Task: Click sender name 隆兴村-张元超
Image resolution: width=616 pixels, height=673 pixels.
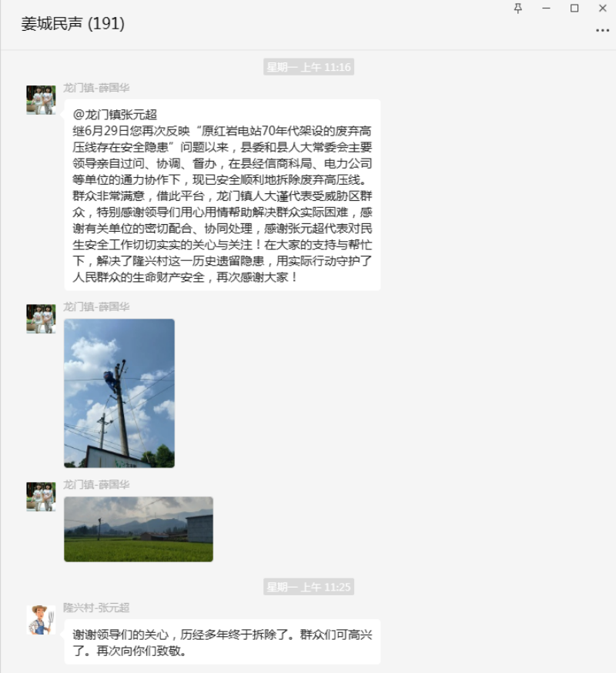Action: pos(96,608)
